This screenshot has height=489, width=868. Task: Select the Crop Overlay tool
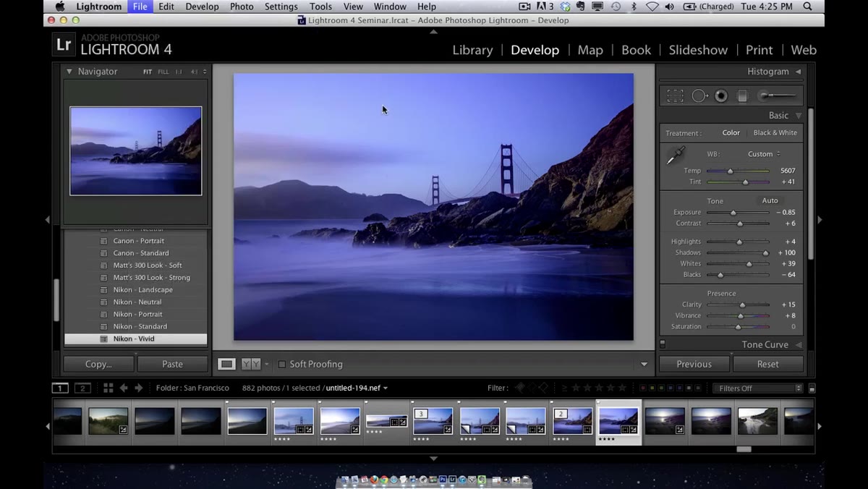pyautogui.click(x=675, y=95)
